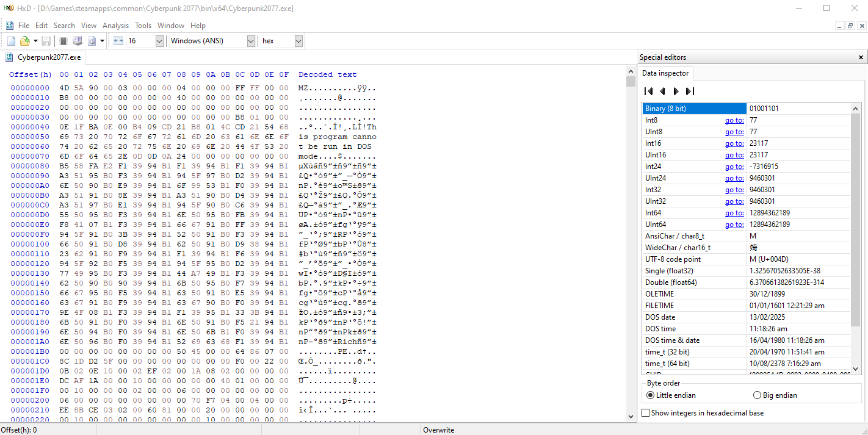
Task: Click the Open disk toolbar icon
Action: [78, 41]
